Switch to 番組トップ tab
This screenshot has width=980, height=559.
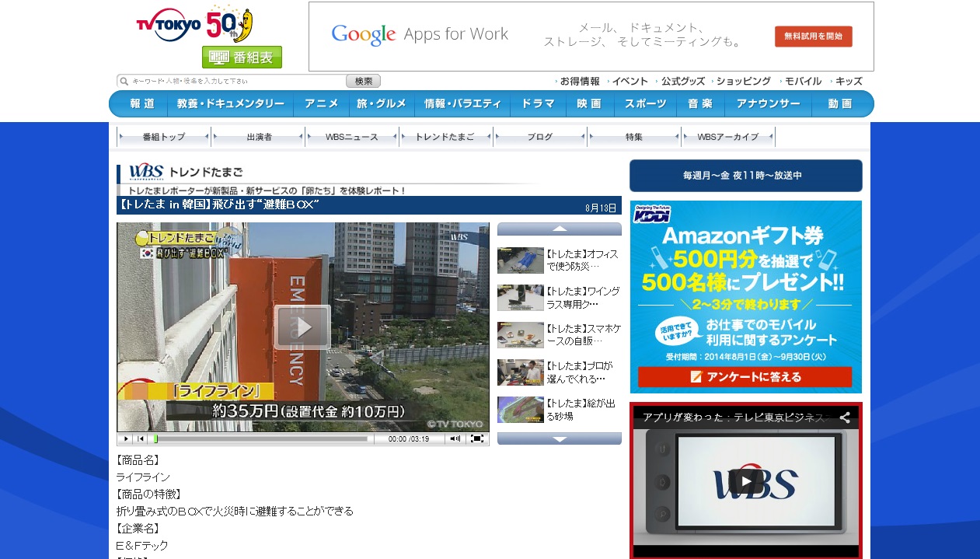tap(164, 137)
